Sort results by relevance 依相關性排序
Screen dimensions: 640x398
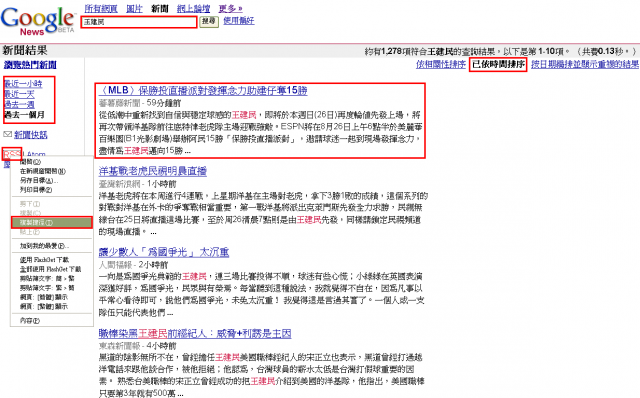tap(441, 64)
